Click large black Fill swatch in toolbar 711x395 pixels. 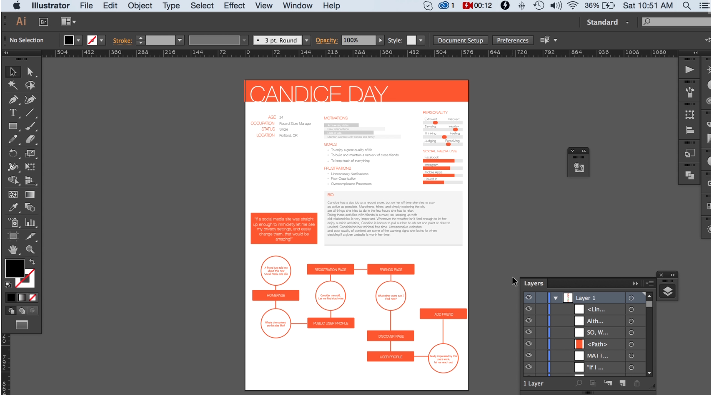pyautogui.click(x=15, y=268)
